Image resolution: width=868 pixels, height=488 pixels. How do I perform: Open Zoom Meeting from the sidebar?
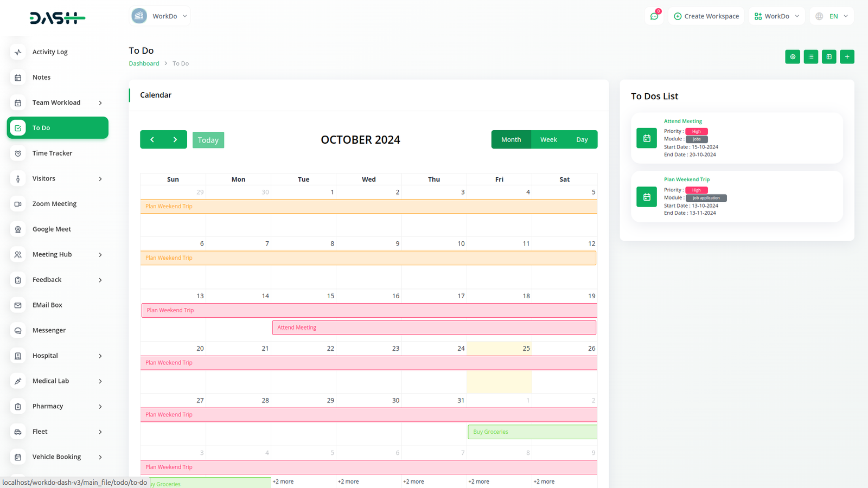click(x=54, y=204)
